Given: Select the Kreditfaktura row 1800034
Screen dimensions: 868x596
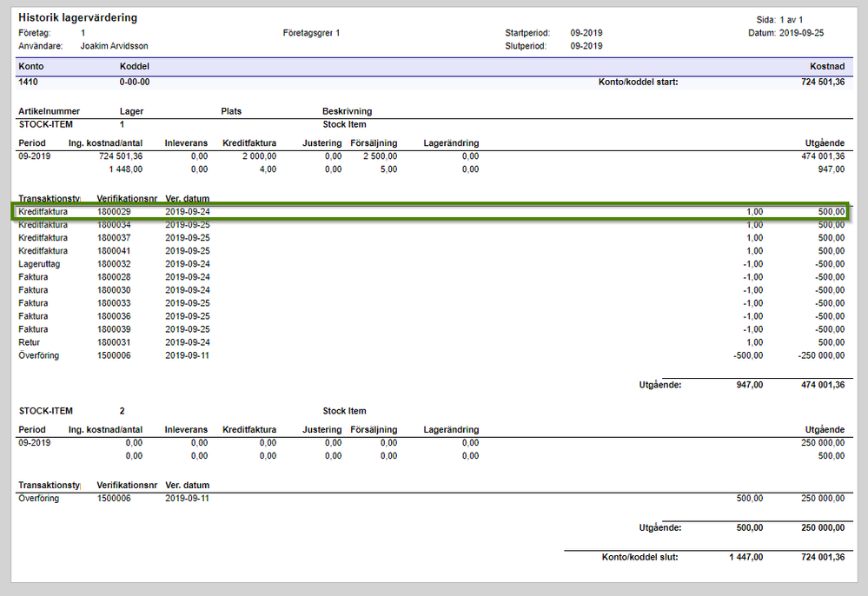Looking at the screenshot, I should coord(432,225).
